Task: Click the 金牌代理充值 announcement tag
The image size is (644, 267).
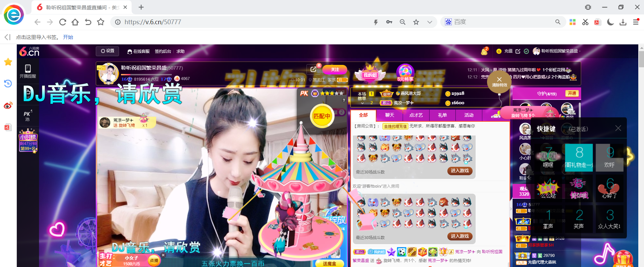Action: [x=395, y=126]
